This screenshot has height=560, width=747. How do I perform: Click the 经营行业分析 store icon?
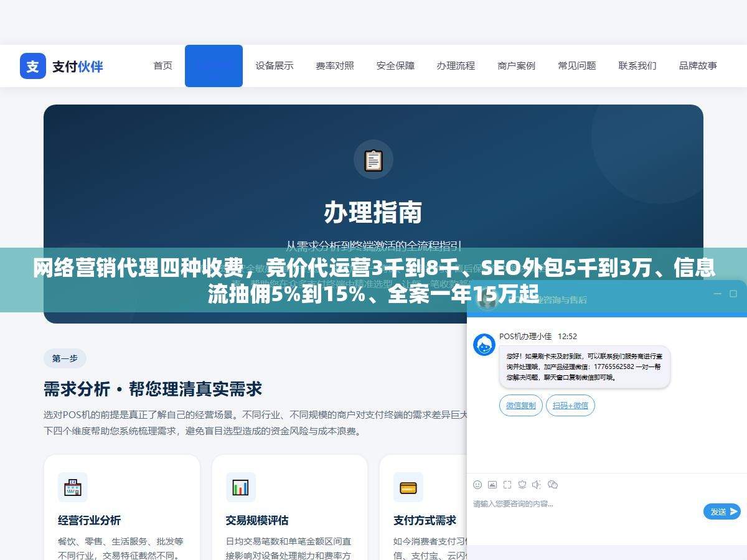coord(73,487)
